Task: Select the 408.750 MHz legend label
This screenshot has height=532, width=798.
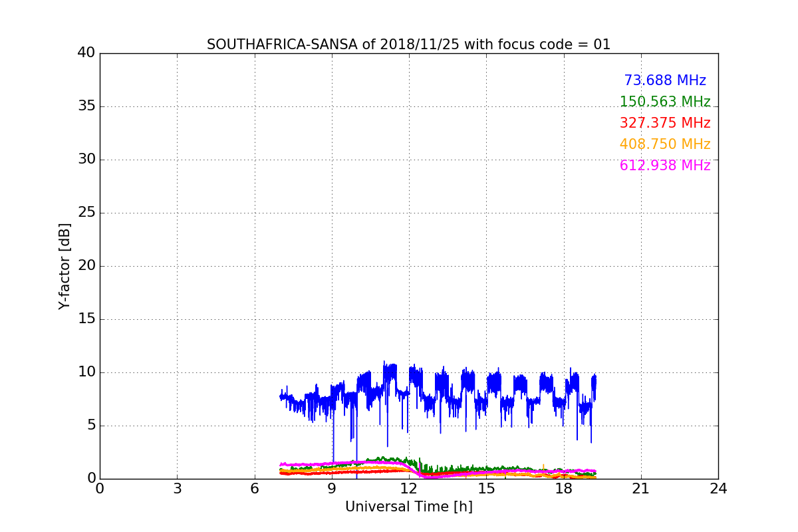Action: tap(665, 144)
